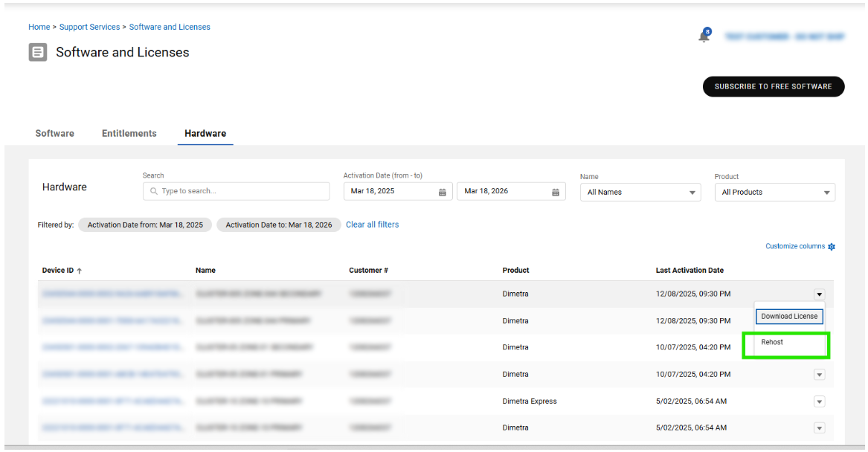The width and height of the screenshot is (868, 452).
Task: Click the activation date to field
Action: coord(511,191)
